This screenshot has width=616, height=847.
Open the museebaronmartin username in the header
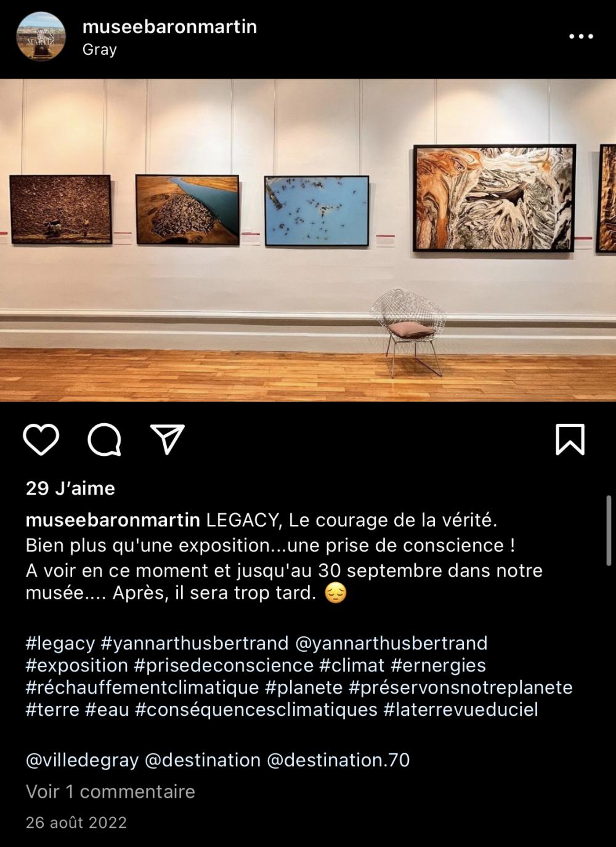point(169,26)
